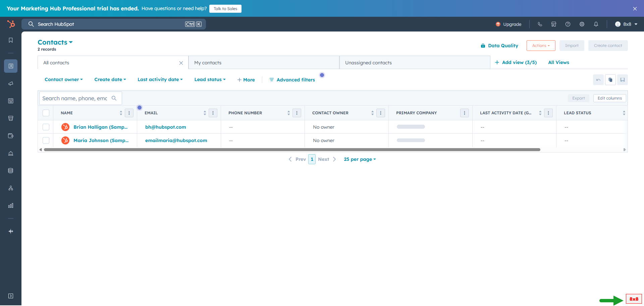Image resolution: width=644 pixels, height=306 pixels.
Task: Sort by the Last Activity Date column arrows
Action: (x=540, y=113)
